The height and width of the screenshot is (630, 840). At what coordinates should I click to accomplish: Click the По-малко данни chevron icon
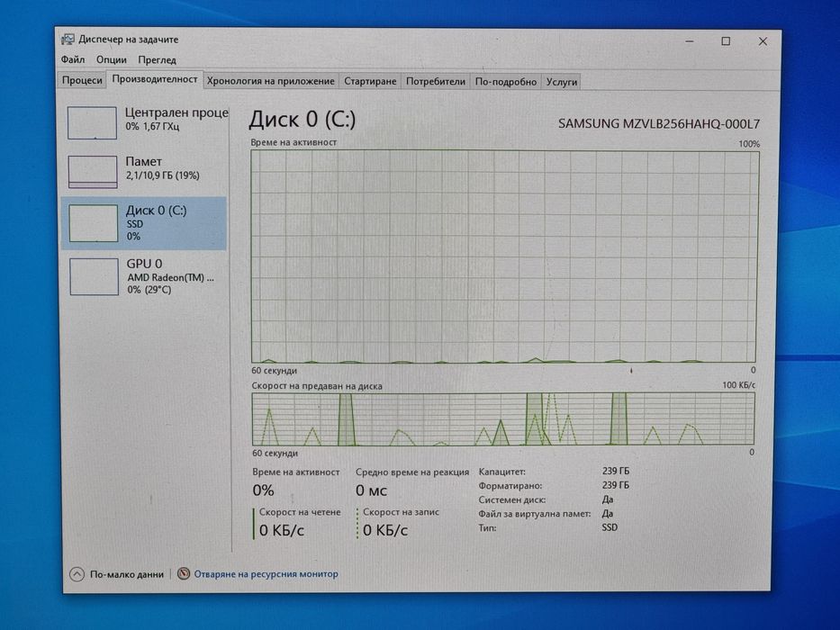pyautogui.click(x=77, y=574)
